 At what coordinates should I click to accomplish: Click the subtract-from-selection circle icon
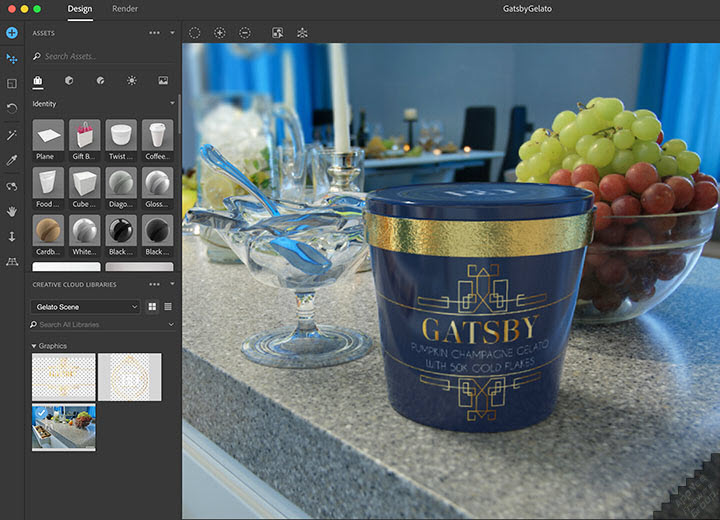tap(245, 33)
